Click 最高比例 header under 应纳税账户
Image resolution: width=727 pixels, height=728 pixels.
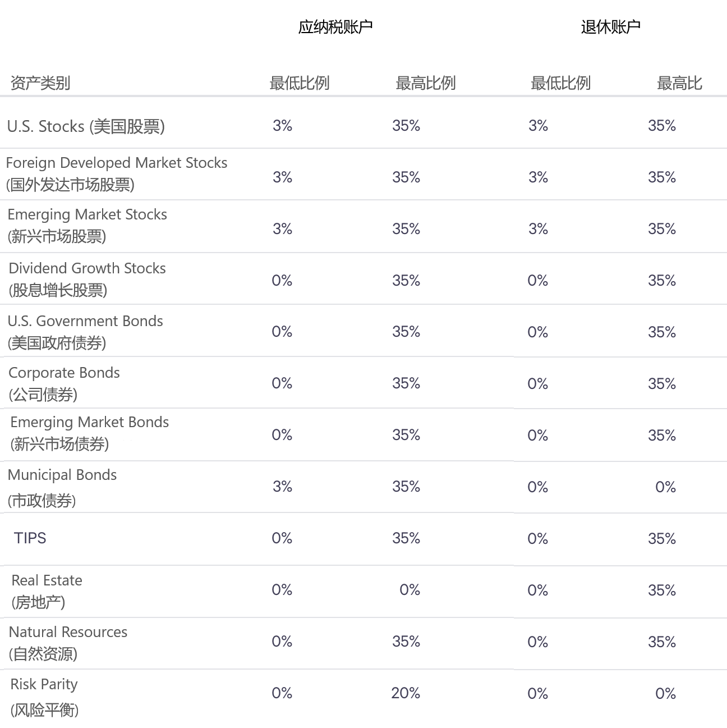pyautogui.click(x=425, y=83)
